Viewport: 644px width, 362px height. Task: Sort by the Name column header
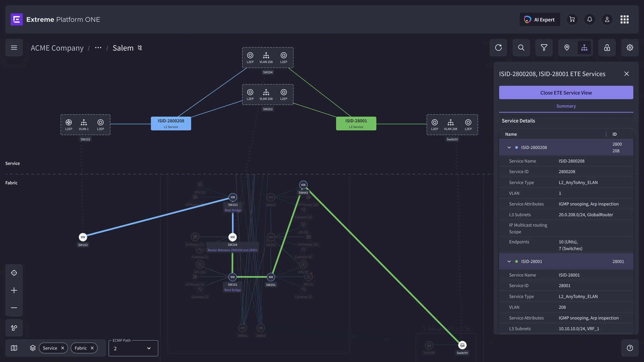[511, 134]
